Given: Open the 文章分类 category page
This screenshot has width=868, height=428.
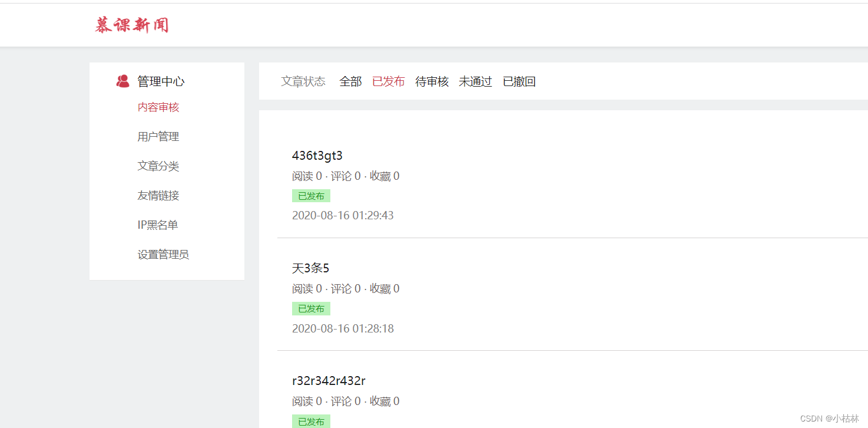Looking at the screenshot, I should click(x=158, y=166).
